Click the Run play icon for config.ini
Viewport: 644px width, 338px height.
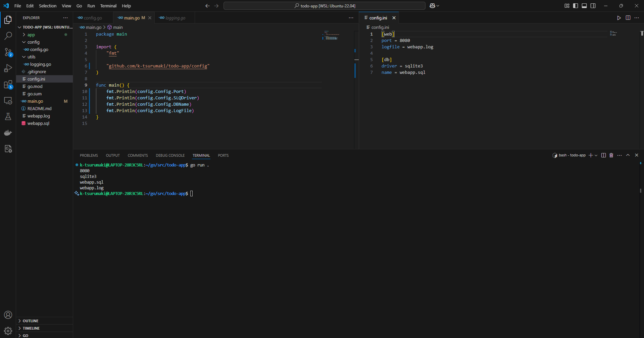click(x=619, y=18)
